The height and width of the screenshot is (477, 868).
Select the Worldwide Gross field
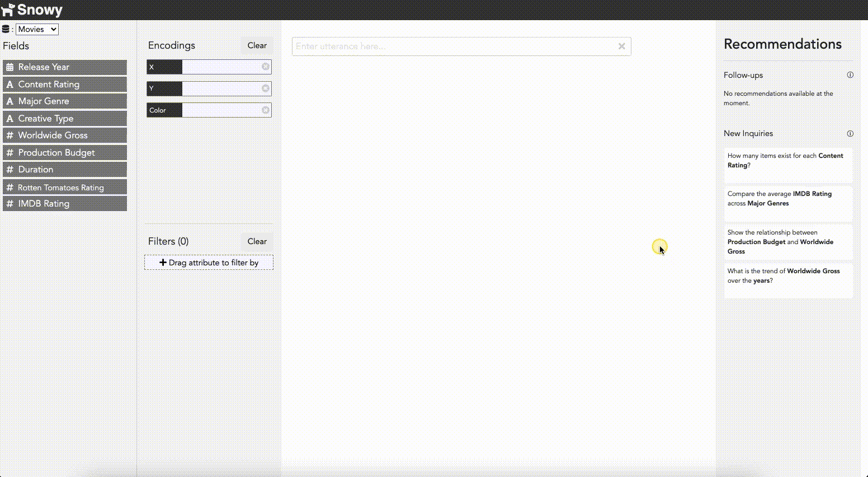coord(65,135)
